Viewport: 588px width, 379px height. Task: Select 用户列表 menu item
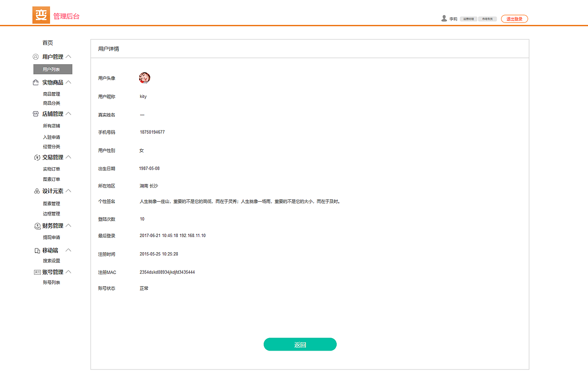(x=53, y=69)
